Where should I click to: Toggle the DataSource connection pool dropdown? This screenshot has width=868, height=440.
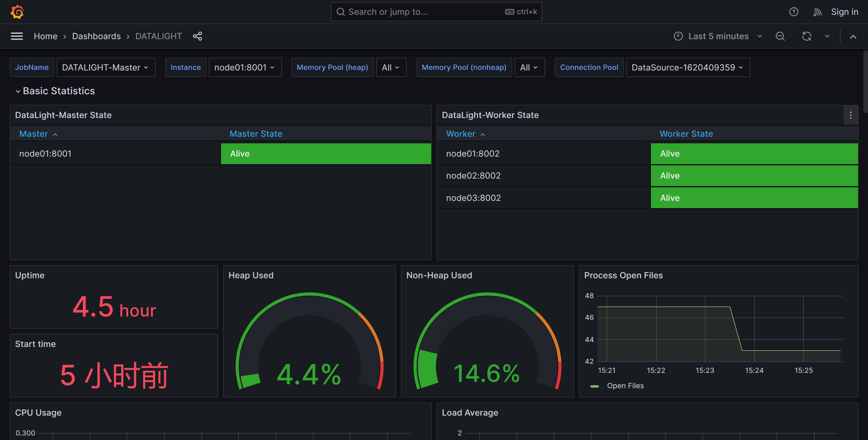pyautogui.click(x=687, y=67)
